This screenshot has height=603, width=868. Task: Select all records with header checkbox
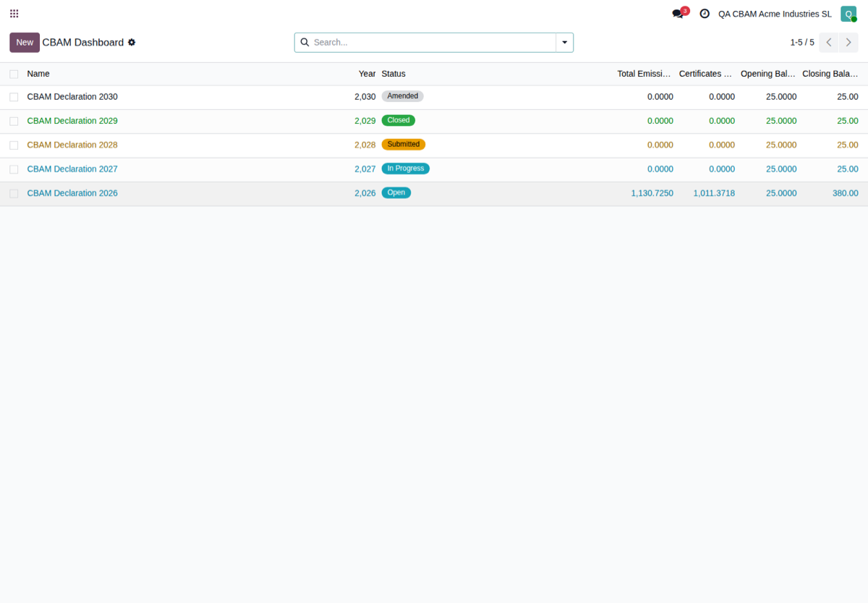pyautogui.click(x=14, y=74)
